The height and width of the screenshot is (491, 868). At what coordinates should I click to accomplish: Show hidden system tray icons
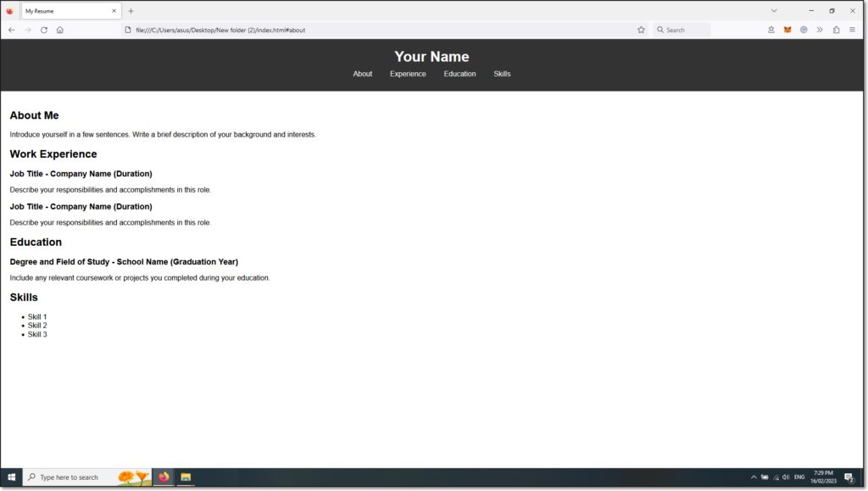[x=754, y=477]
